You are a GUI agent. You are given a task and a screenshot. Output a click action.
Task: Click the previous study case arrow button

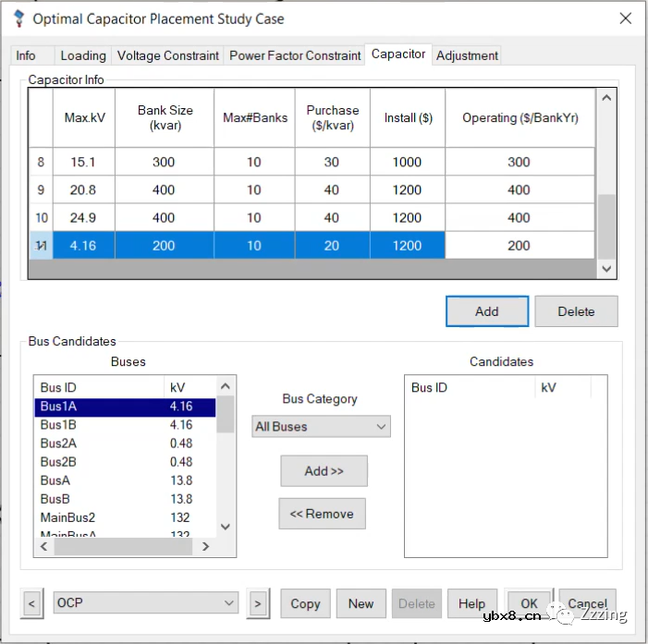coord(31,603)
